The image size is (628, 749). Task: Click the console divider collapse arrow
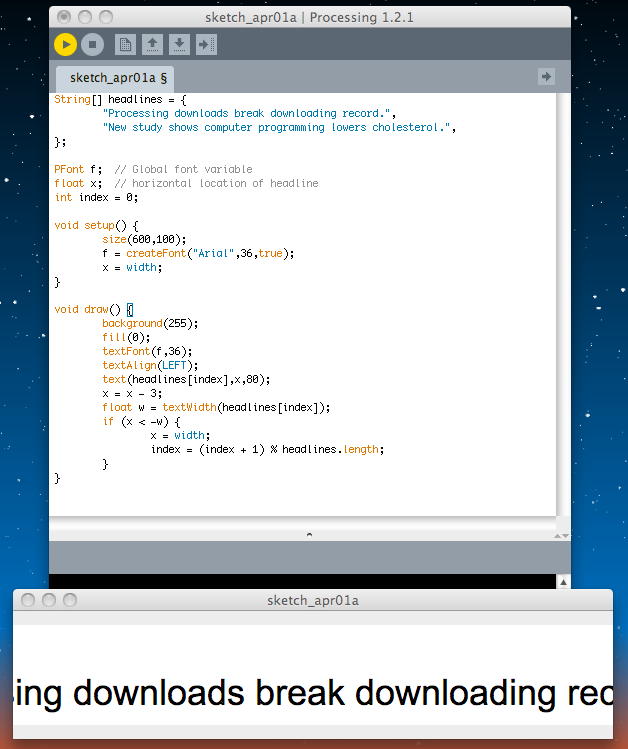[x=309, y=535]
